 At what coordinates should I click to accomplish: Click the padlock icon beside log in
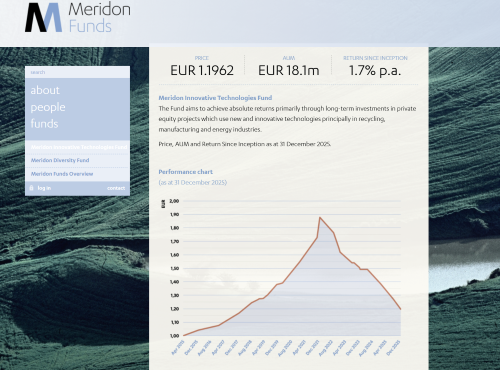31,188
